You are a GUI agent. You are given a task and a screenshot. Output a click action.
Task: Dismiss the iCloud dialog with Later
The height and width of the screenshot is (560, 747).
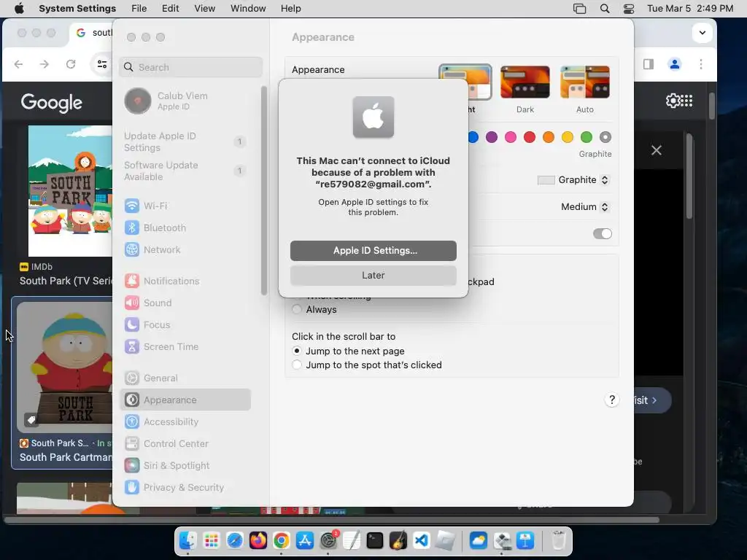[x=373, y=275]
